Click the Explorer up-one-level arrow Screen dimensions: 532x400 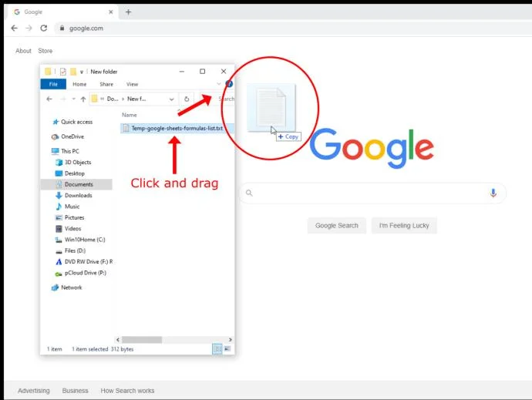pos(83,99)
